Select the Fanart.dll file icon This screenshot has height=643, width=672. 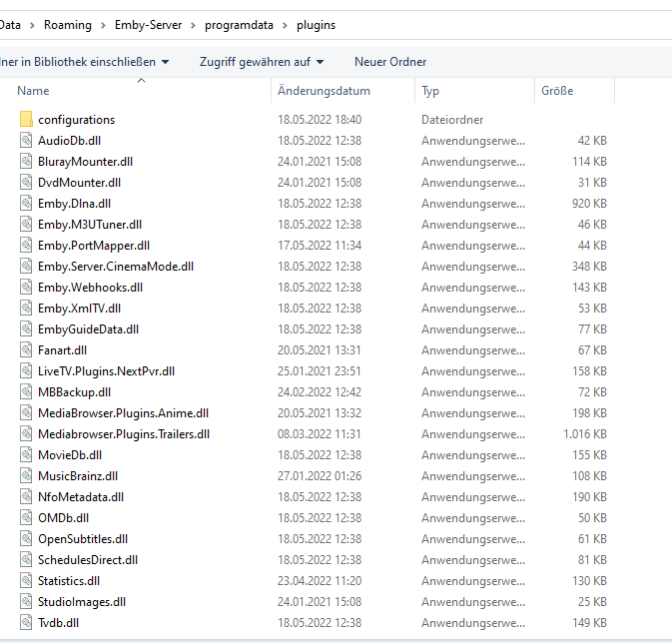(26, 350)
